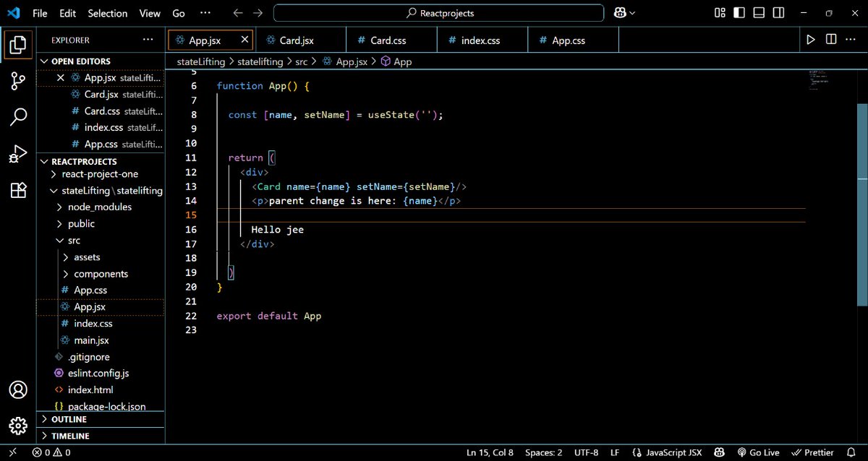Show errors and warnings in status bar
868x461 pixels.
51,452
